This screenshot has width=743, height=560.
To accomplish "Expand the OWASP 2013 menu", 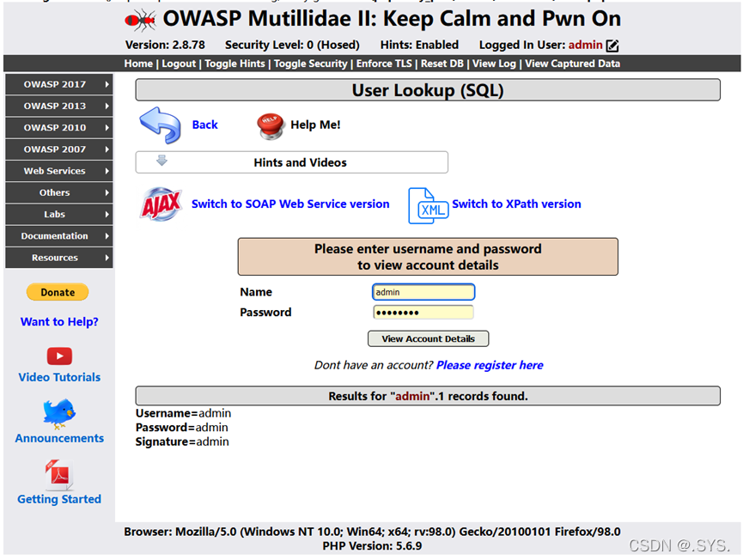I will [59, 107].
